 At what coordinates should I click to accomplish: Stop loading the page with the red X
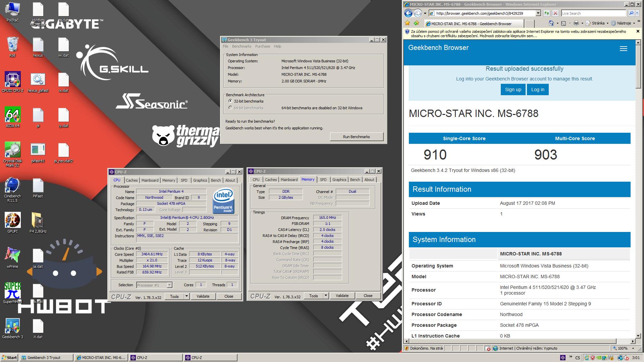[x=555, y=13]
